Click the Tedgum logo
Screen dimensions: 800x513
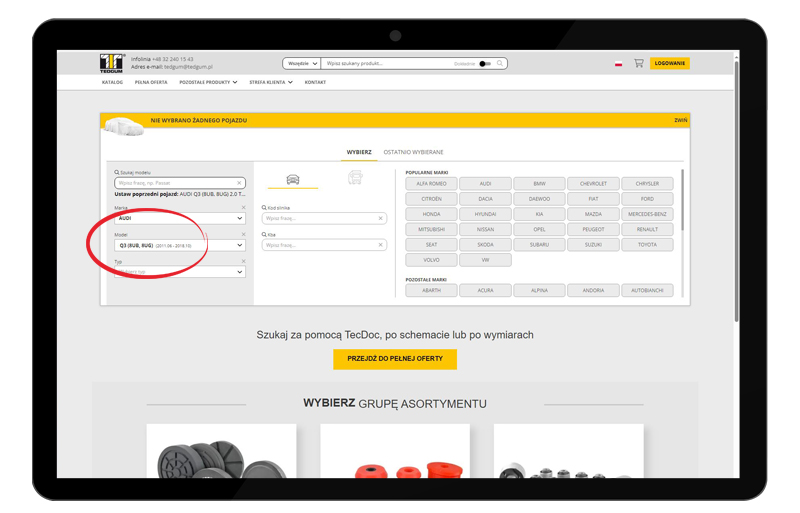(112, 63)
